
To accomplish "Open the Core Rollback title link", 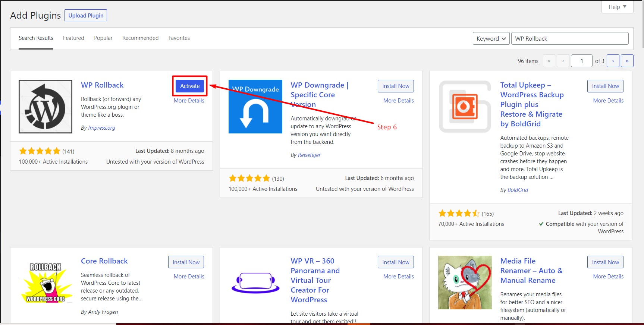I will tap(104, 261).
